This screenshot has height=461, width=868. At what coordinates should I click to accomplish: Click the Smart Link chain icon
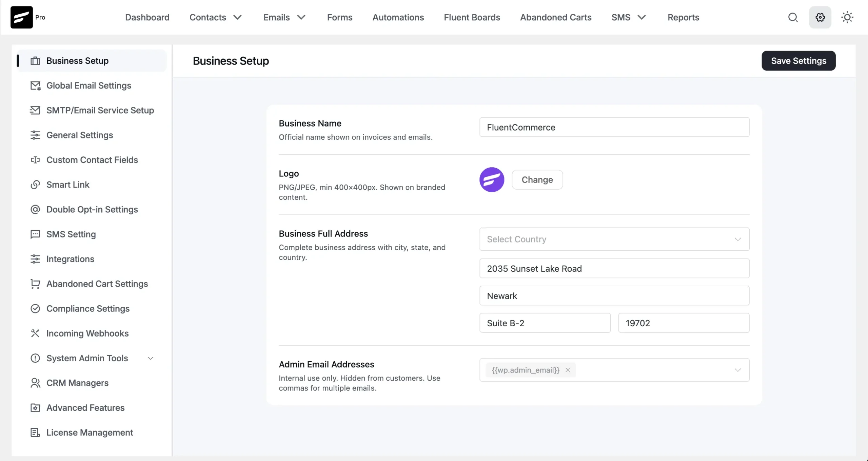[35, 185]
